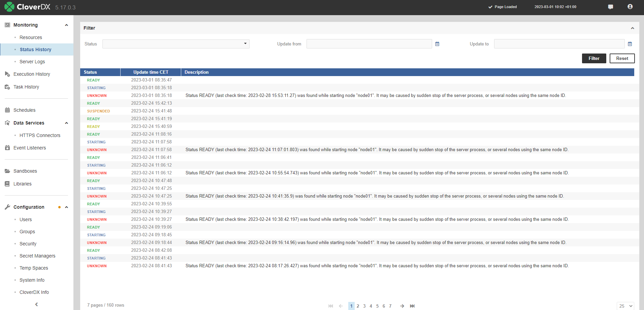Open Temp Spaces
Screen dimensions: 644x310
[x=34, y=268]
